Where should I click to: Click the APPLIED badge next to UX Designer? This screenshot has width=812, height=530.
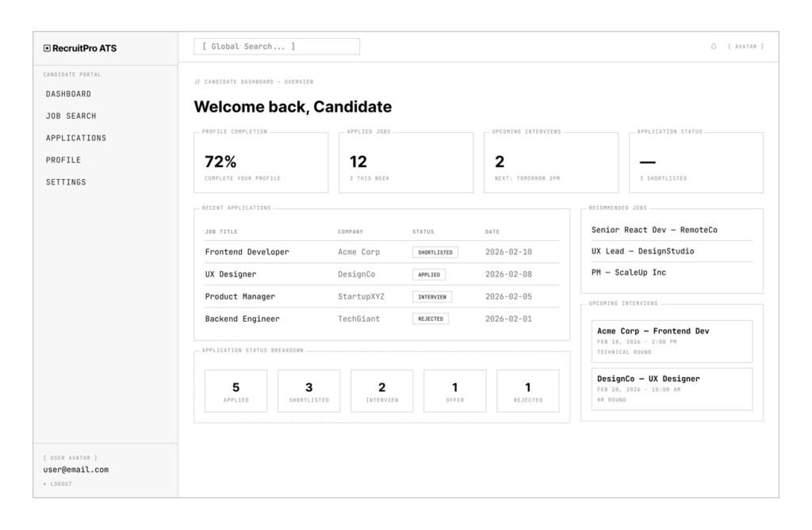429,274
